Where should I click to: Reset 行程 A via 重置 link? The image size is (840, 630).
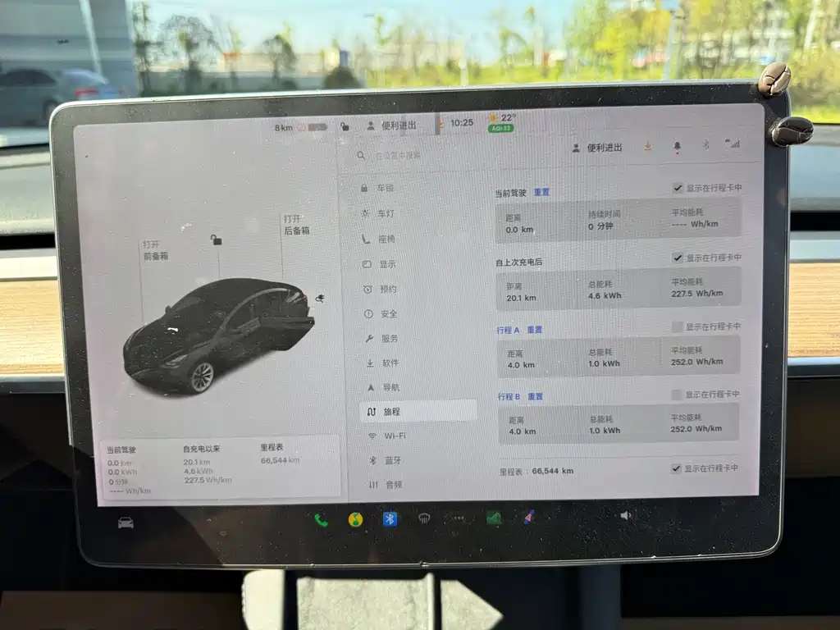(535, 330)
